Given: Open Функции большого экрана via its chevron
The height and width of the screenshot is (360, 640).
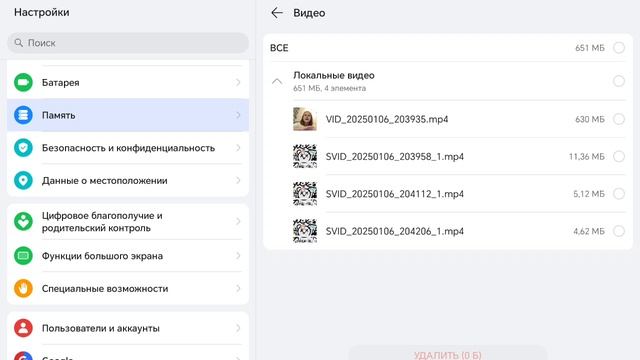Looking at the screenshot, I should click(x=238, y=256).
